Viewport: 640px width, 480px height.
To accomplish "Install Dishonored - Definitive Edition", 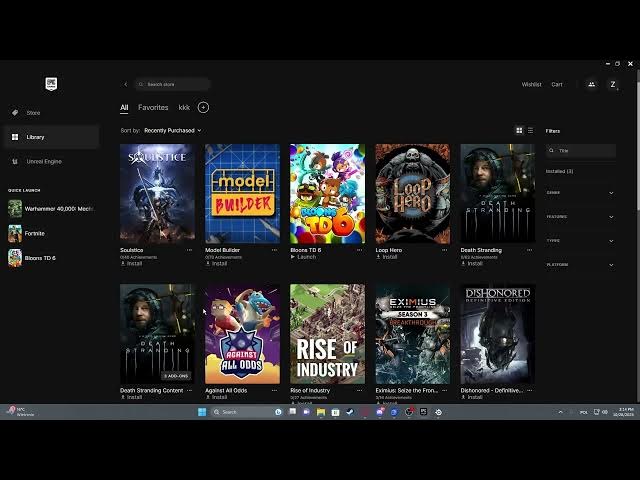I will 472,397.
